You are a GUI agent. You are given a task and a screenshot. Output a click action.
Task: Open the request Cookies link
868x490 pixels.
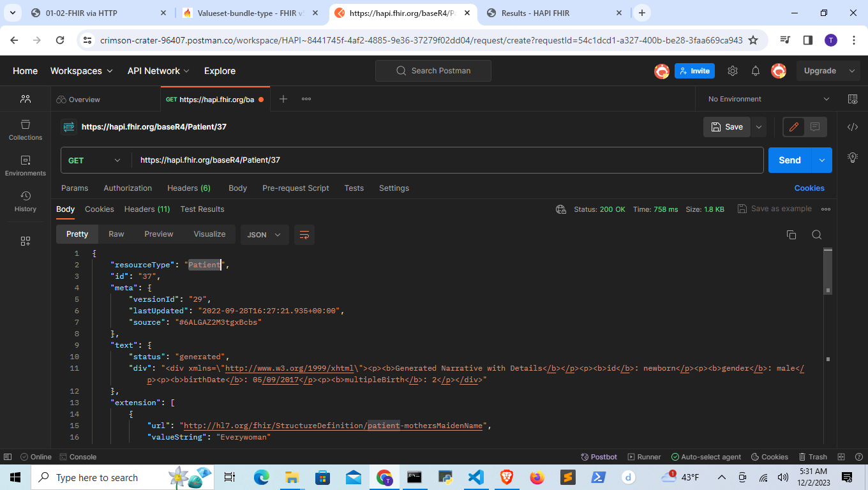click(x=809, y=188)
